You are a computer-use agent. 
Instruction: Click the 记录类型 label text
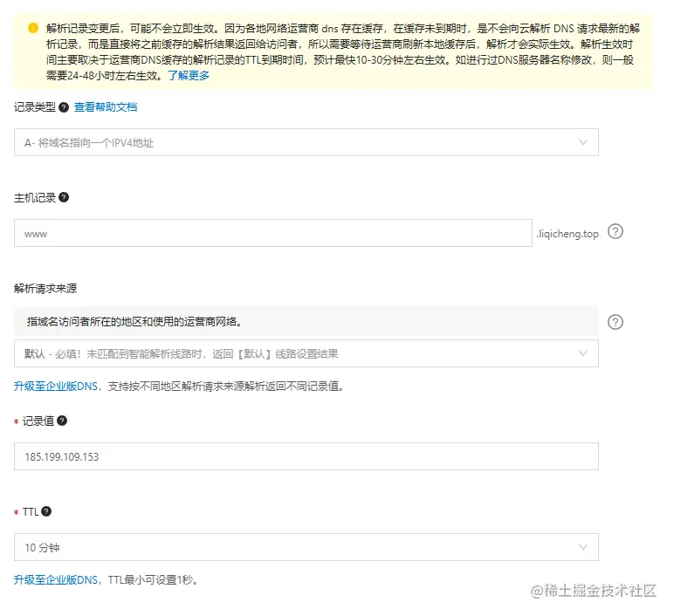click(35, 107)
